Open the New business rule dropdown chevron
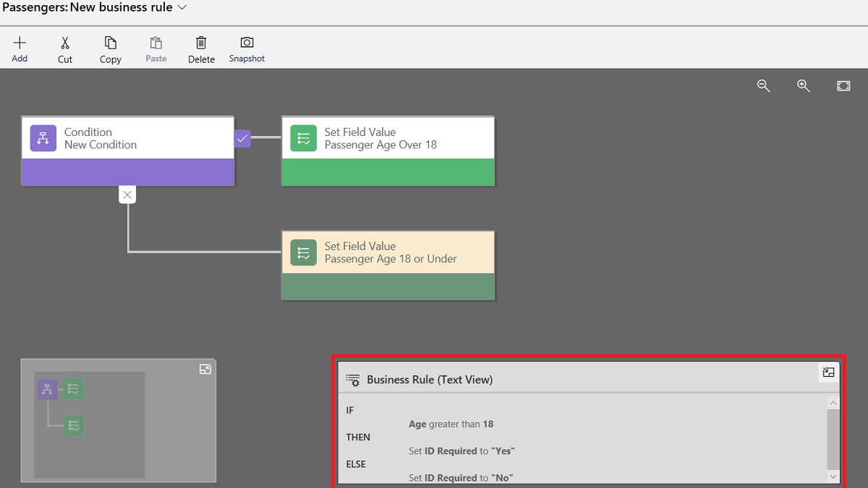Viewport: 868px width, 488px height. pyautogui.click(x=180, y=7)
